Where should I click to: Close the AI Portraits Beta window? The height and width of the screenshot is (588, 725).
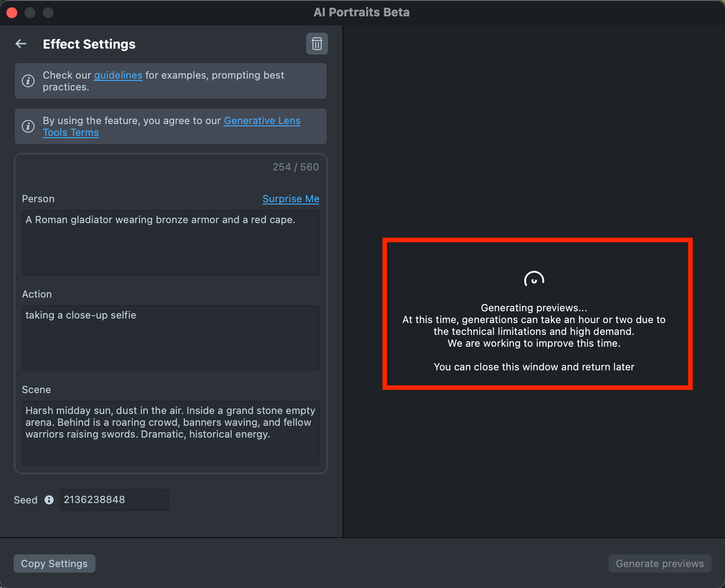click(x=12, y=13)
